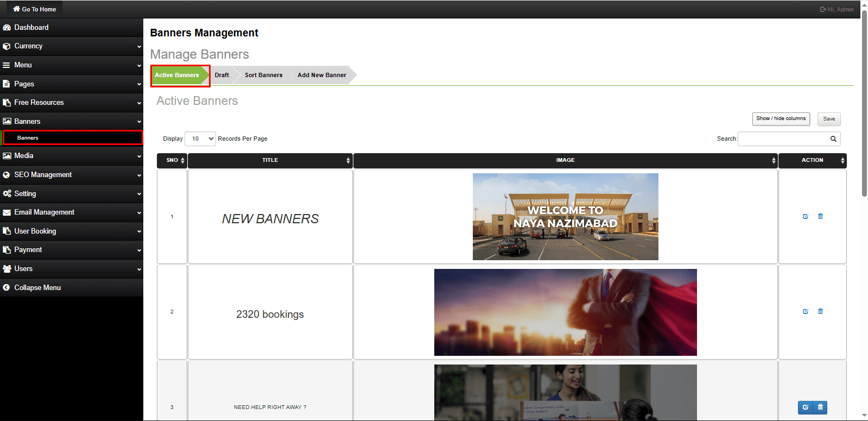Click the Email Management envelope icon
The height and width of the screenshot is (421, 868).
7,212
